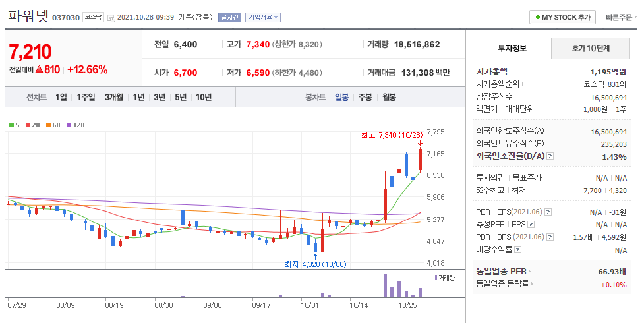Click the 7,795 price axis label

click(x=436, y=132)
